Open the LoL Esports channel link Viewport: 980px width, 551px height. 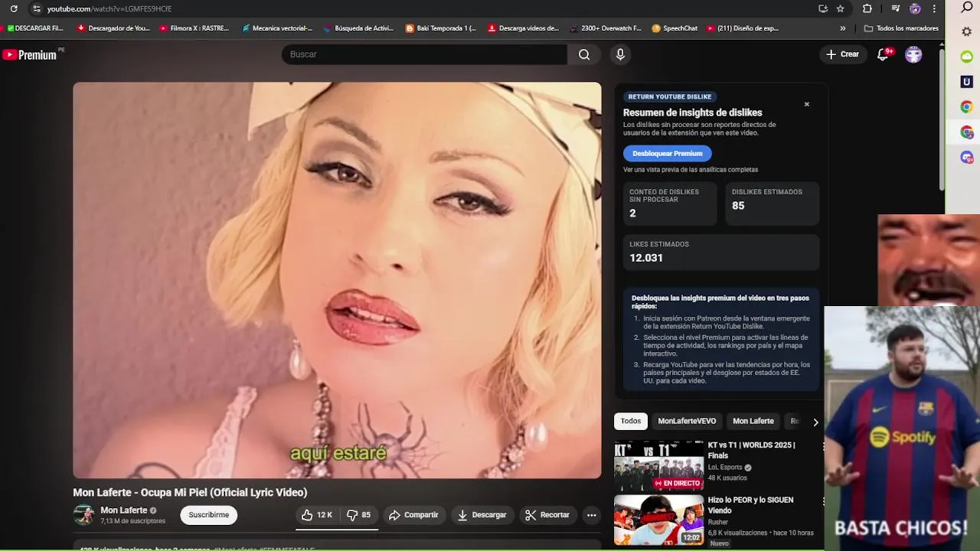click(725, 468)
